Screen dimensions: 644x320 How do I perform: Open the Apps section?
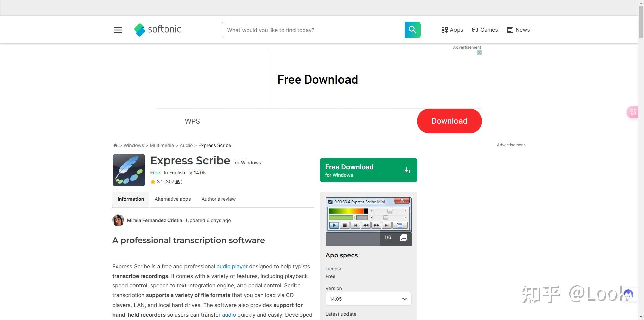point(452,30)
